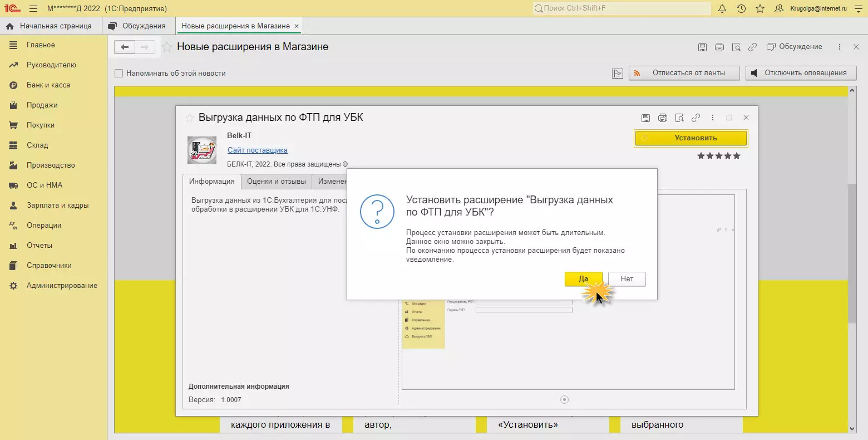Print the news page from its toolbar

[719, 47]
